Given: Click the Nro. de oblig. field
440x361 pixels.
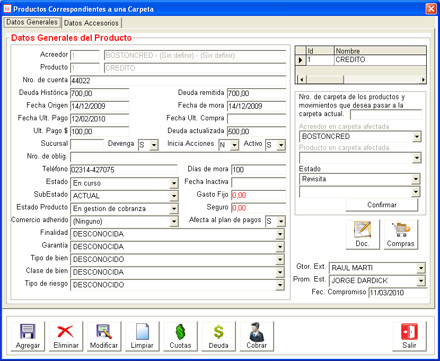Looking at the screenshot, I should [178, 157].
